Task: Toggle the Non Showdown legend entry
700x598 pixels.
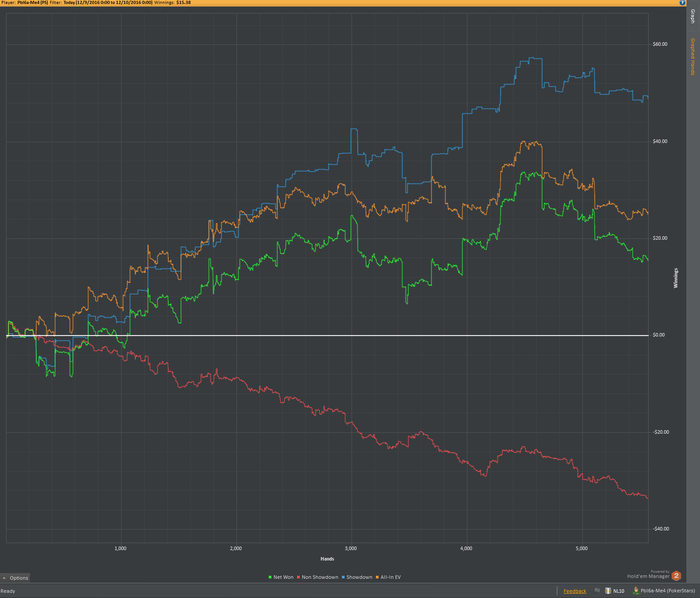Action: 317,577
